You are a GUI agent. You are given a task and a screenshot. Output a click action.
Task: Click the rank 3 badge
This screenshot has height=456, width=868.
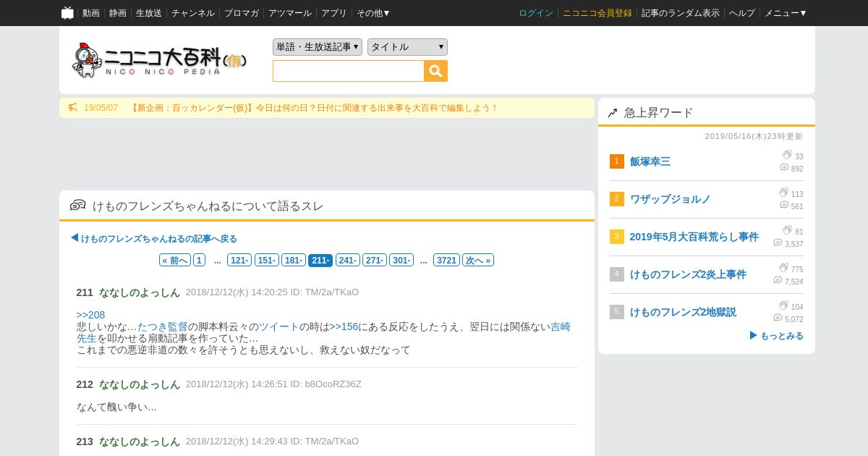(616, 237)
